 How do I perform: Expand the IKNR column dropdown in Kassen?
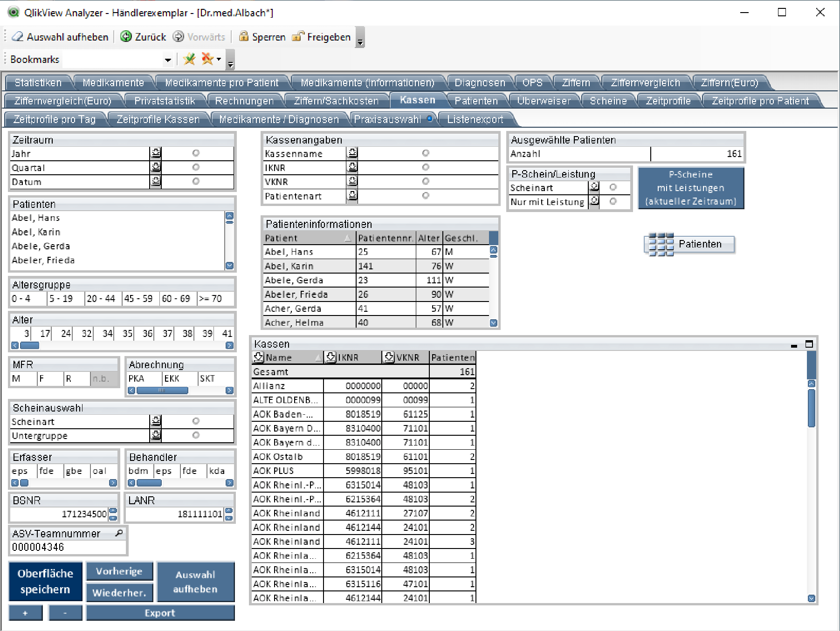[x=330, y=357]
